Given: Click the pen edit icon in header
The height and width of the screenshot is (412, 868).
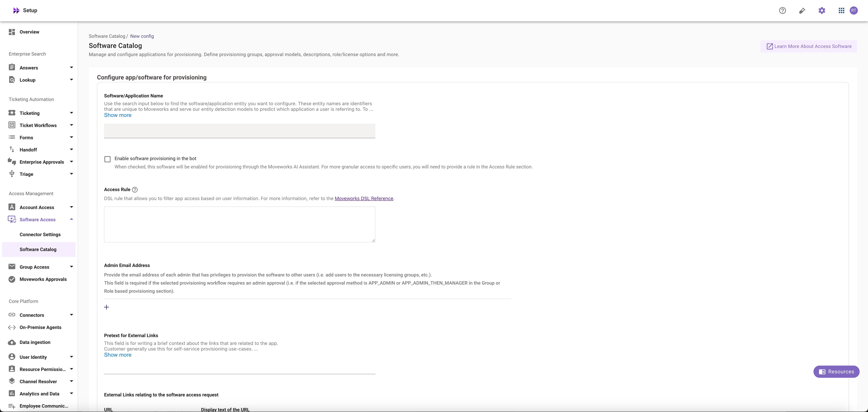Looking at the screenshot, I should point(802,11).
